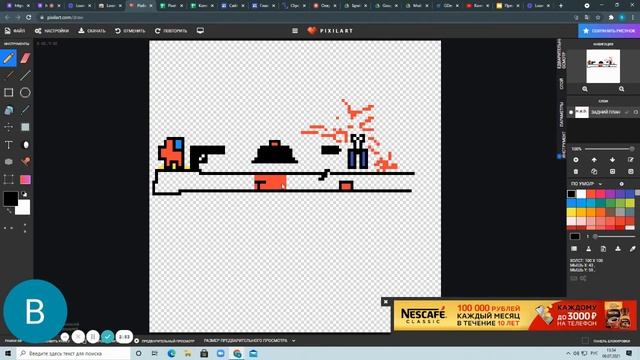Click the eyedropper icon under palette
The height and width of the screenshot is (360, 640).
pos(633,249)
